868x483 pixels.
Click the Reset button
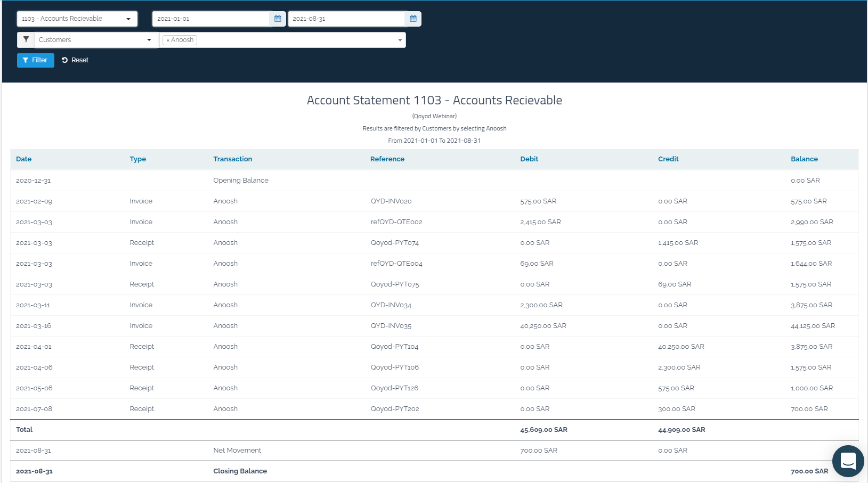click(x=75, y=60)
